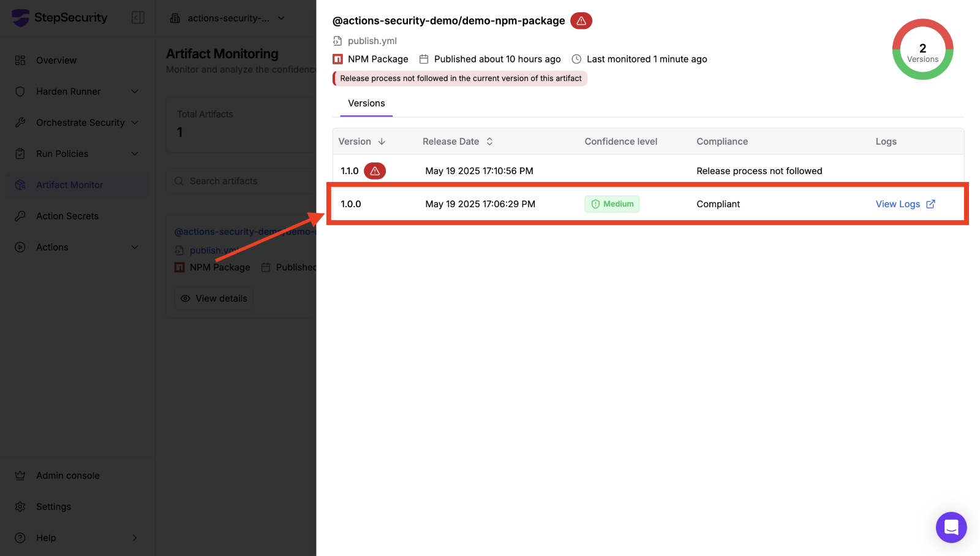The width and height of the screenshot is (980, 556).
Task: Click the Artifact Monitor sidebar icon
Action: 20,185
